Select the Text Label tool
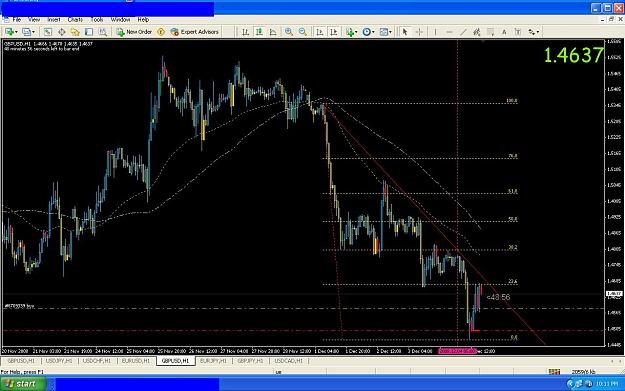Image resolution: width=625 pixels, height=391 pixels. pos(518,32)
